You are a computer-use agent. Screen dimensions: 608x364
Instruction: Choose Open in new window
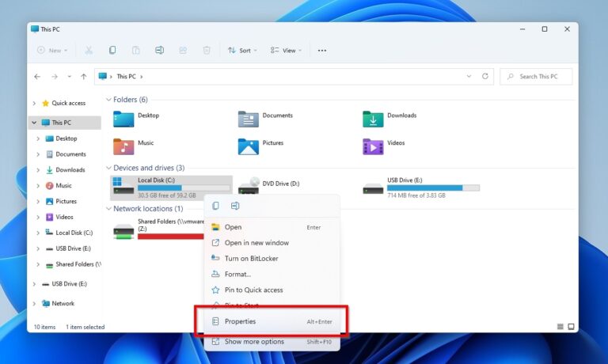[x=272, y=243]
